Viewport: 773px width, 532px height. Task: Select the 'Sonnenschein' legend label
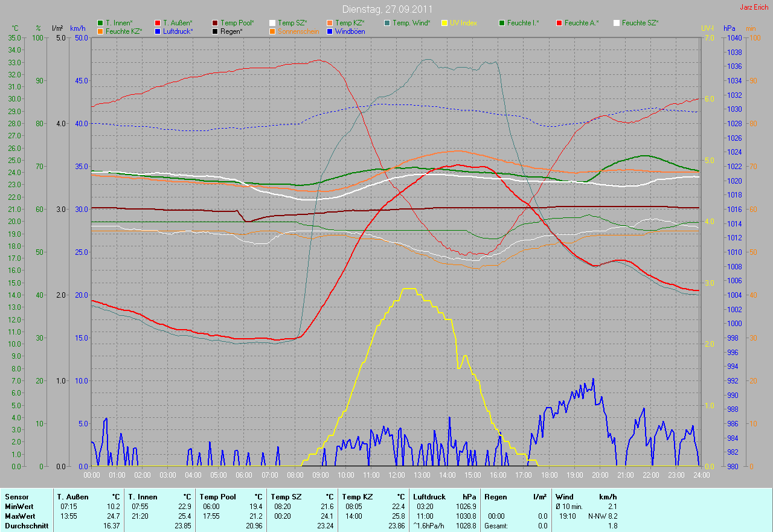point(298,31)
